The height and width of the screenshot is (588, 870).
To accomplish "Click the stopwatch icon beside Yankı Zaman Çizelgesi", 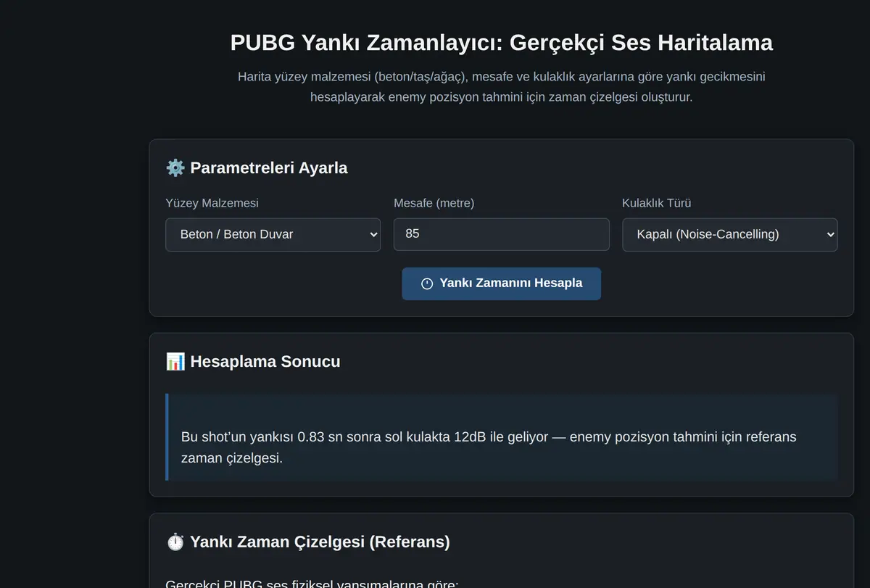I will point(175,542).
